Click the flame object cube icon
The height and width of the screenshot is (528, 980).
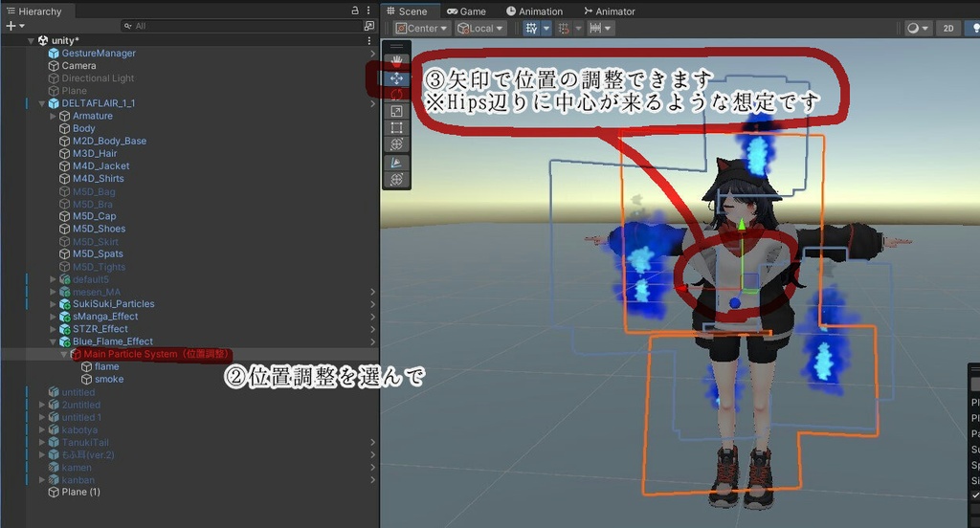(87, 366)
